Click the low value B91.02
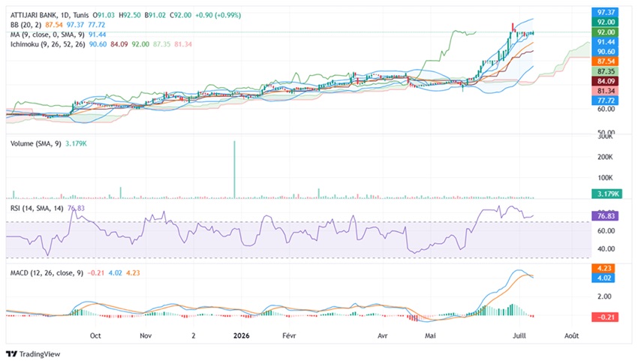 pos(155,15)
